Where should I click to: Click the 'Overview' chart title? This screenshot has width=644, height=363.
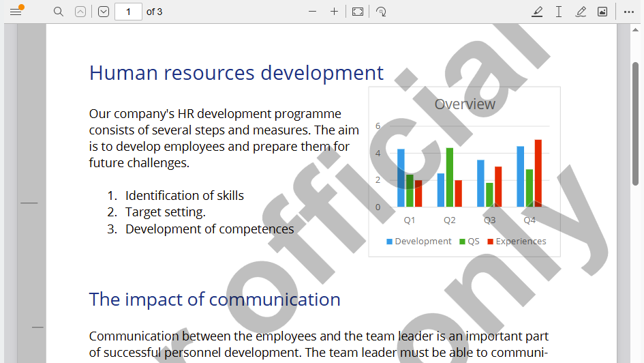click(465, 104)
